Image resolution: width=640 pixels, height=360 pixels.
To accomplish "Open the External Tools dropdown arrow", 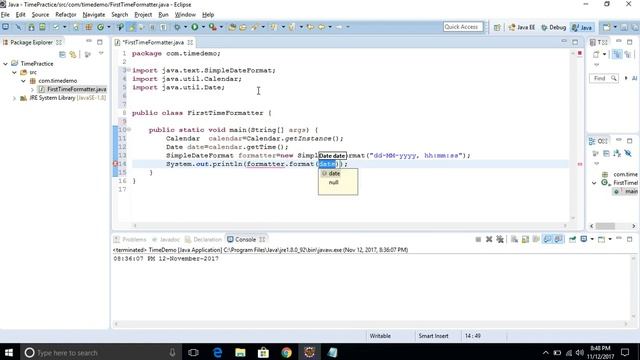I will tap(221, 27).
